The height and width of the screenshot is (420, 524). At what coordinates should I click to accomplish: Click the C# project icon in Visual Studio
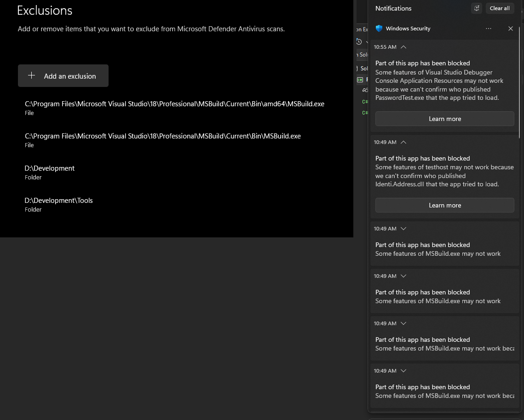[360, 80]
